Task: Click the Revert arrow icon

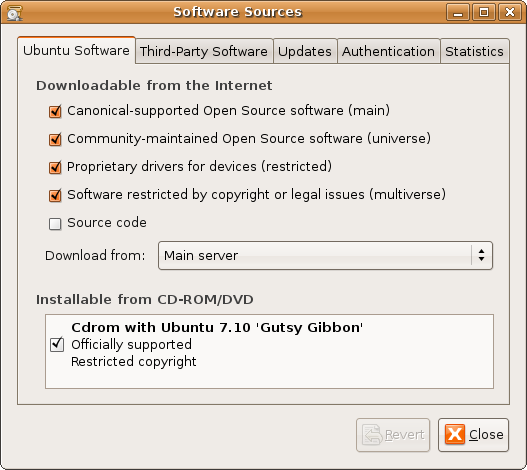Action: coord(372,435)
